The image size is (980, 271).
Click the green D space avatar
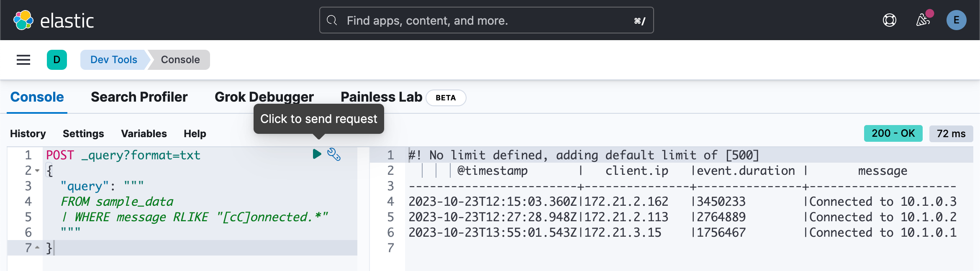click(x=57, y=60)
